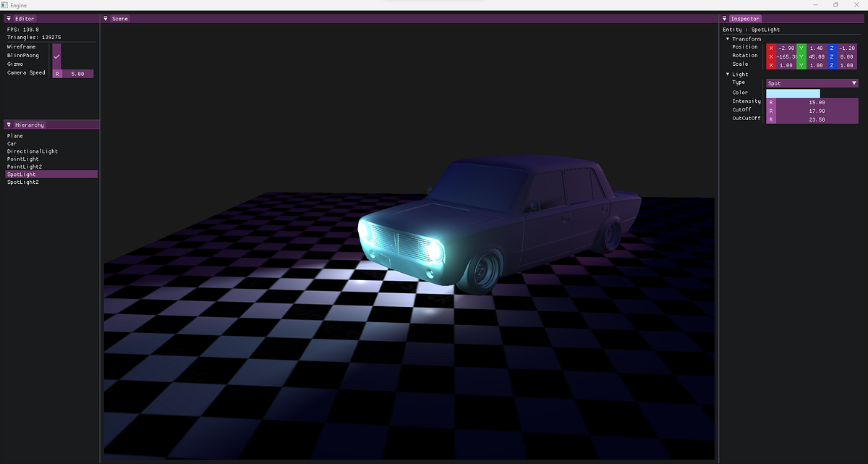This screenshot has width=868, height=464.
Task: Disable the BlinnPhong checkbox
Action: click(x=56, y=55)
